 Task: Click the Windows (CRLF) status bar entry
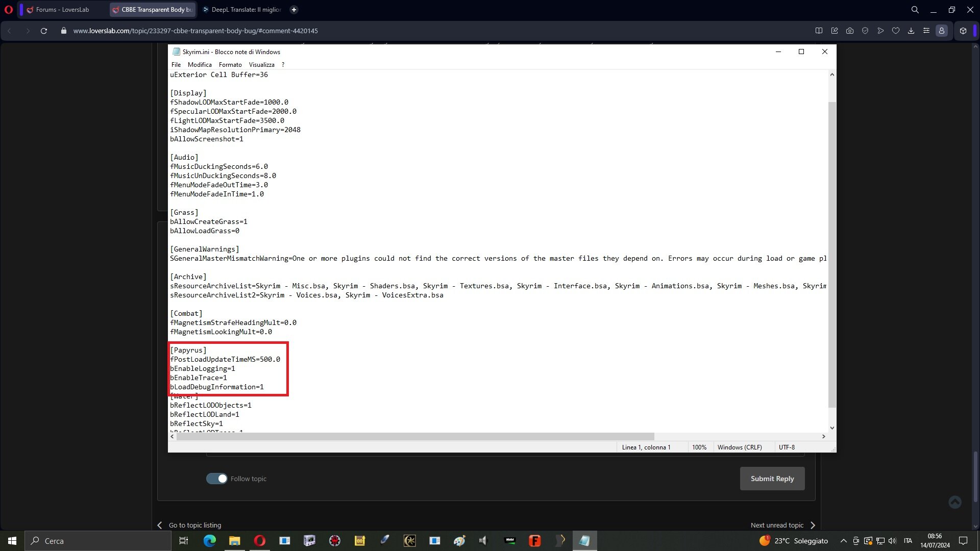click(740, 447)
